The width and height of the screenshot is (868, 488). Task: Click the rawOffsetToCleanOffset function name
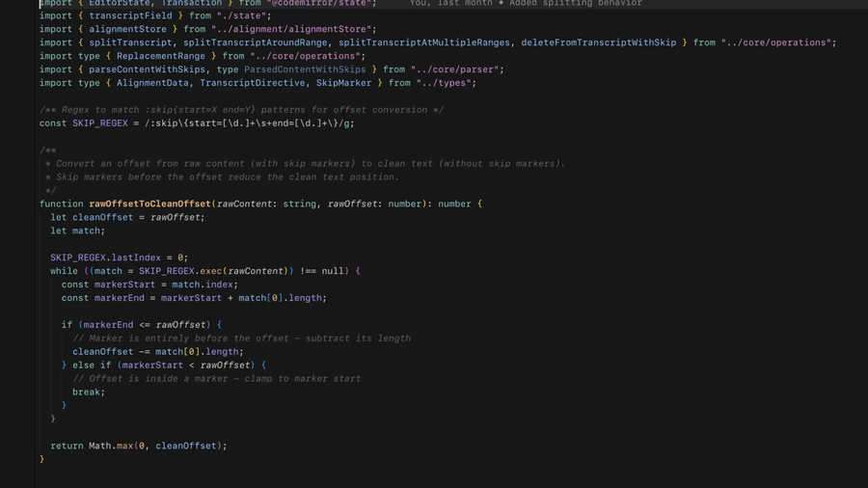149,203
